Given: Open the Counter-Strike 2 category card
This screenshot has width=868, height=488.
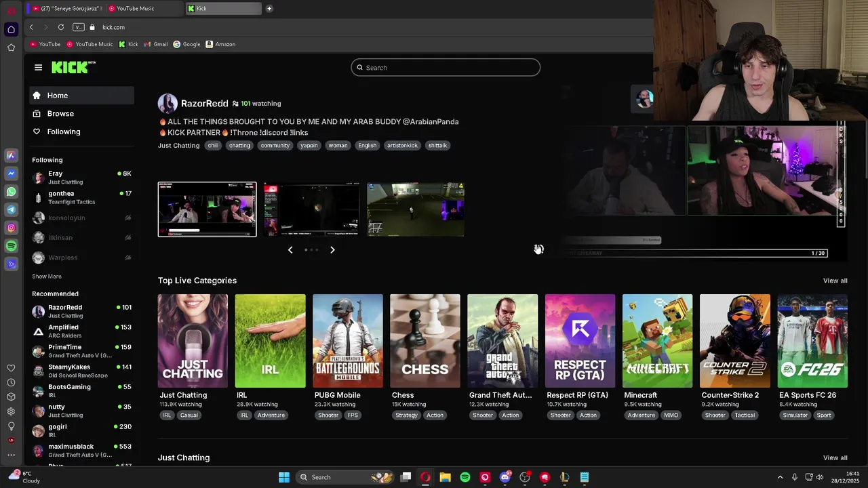Looking at the screenshot, I should click(735, 341).
